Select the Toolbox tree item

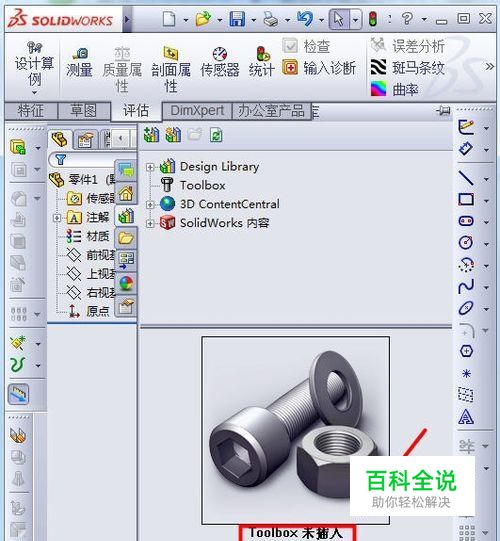tap(203, 186)
